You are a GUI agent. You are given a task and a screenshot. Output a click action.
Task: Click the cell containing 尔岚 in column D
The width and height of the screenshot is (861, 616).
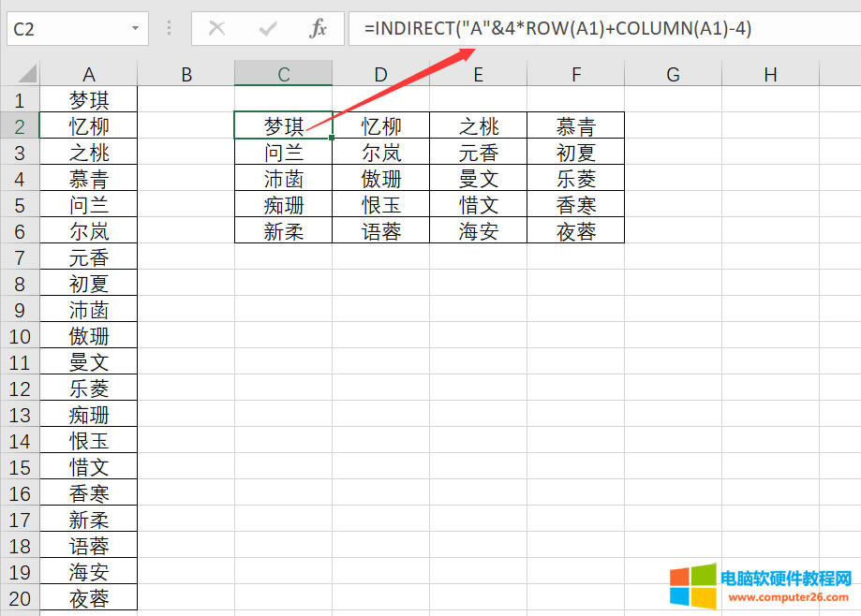(380, 152)
